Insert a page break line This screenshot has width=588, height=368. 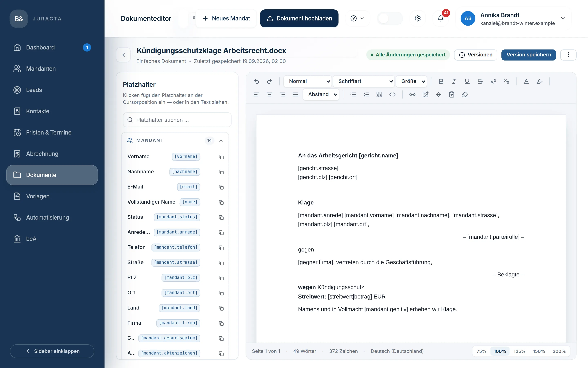coord(439,94)
